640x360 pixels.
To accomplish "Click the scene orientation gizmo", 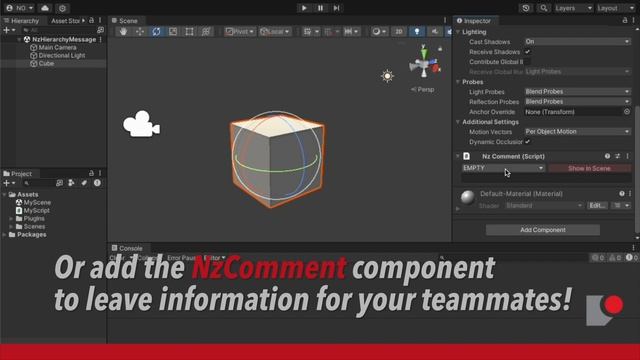I will click(x=424, y=63).
